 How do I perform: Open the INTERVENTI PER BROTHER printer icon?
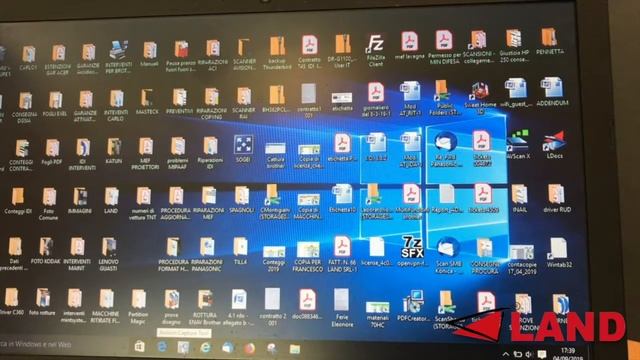pyautogui.click(x=119, y=51)
